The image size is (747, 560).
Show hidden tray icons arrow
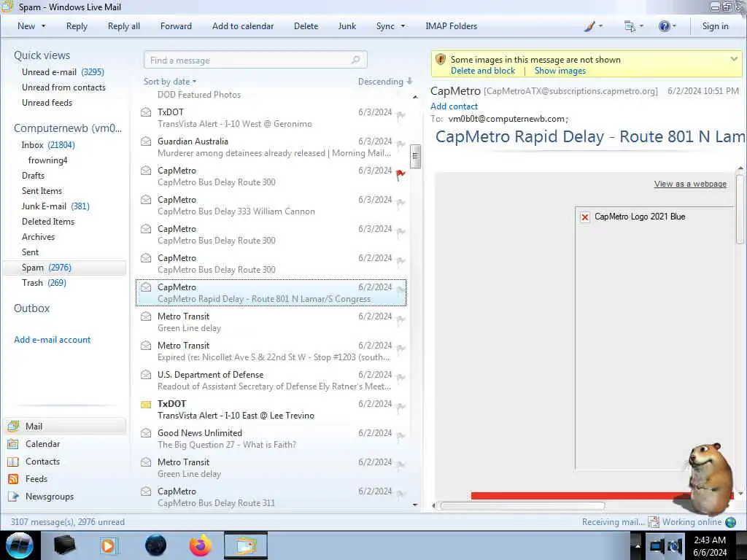[x=637, y=545]
